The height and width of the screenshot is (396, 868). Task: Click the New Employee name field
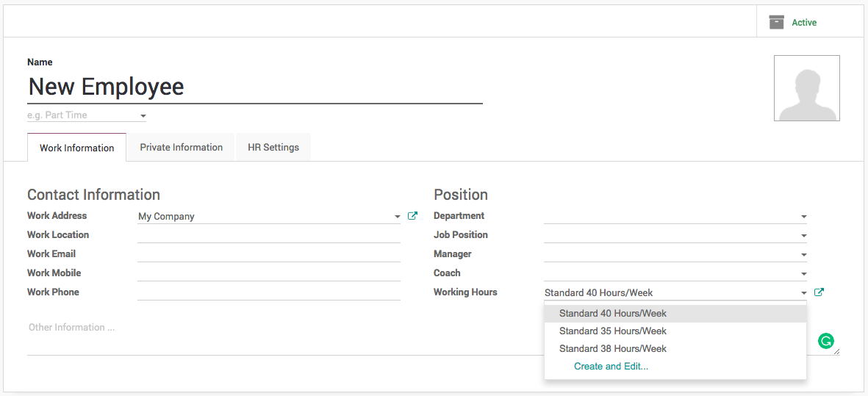click(x=254, y=87)
